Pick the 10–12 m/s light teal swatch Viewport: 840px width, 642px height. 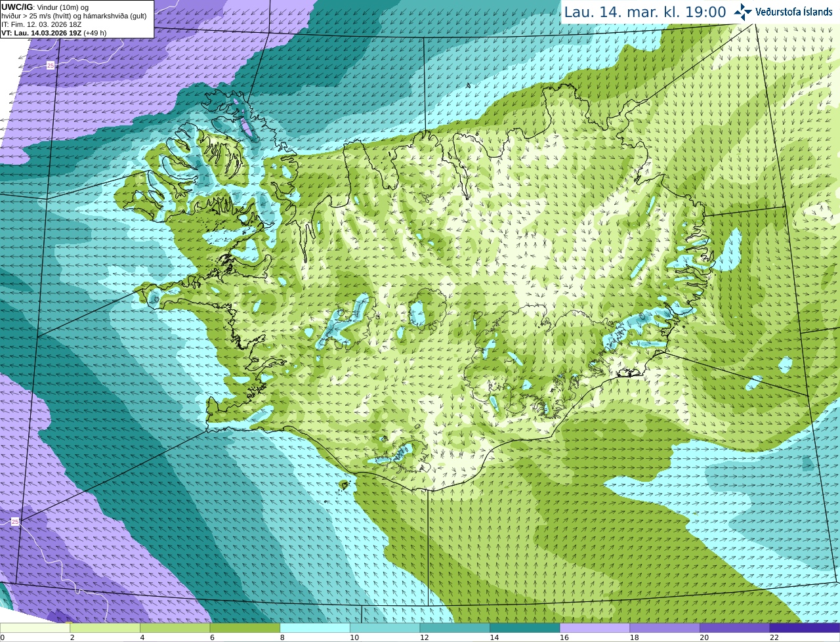tap(385, 628)
